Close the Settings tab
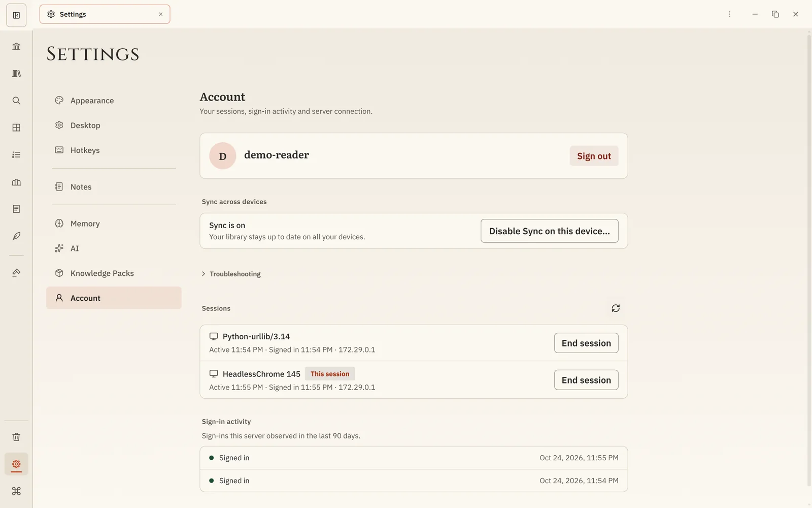This screenshot has height=508, width=812. click(161, 14)
